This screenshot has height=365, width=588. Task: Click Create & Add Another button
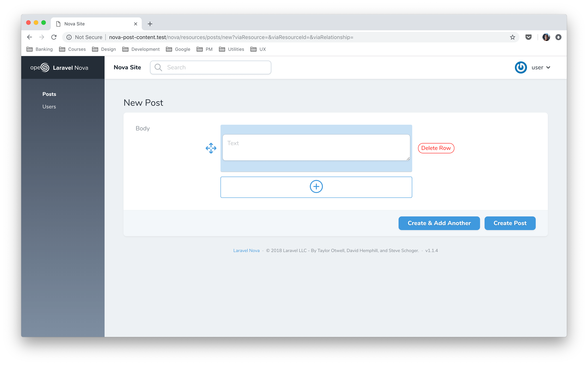point(439,223)
